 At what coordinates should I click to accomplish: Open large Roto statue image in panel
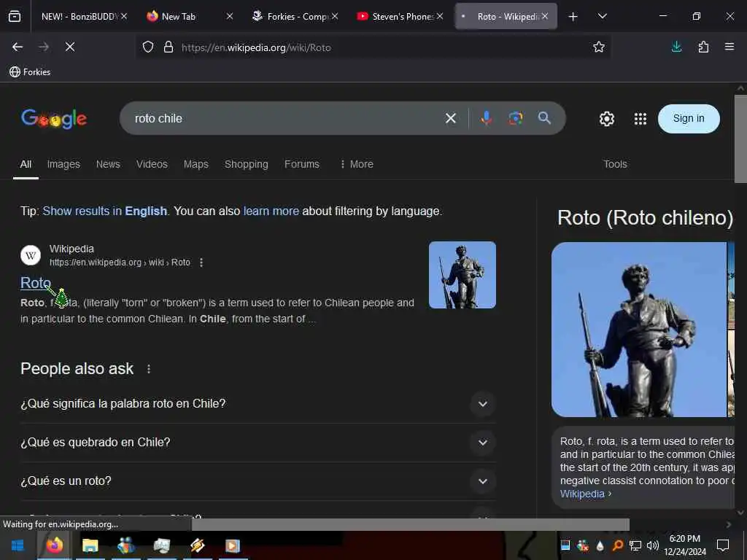pos(639,330)
